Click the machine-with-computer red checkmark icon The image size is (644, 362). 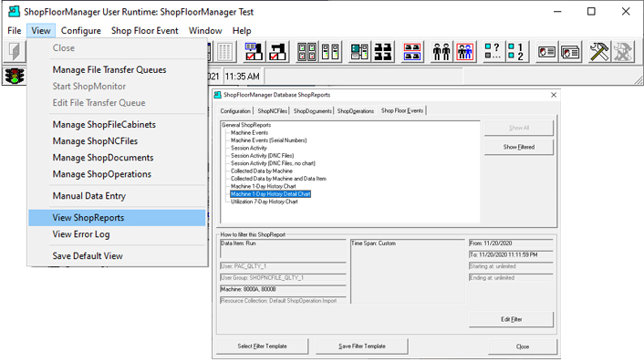(254, 52)
